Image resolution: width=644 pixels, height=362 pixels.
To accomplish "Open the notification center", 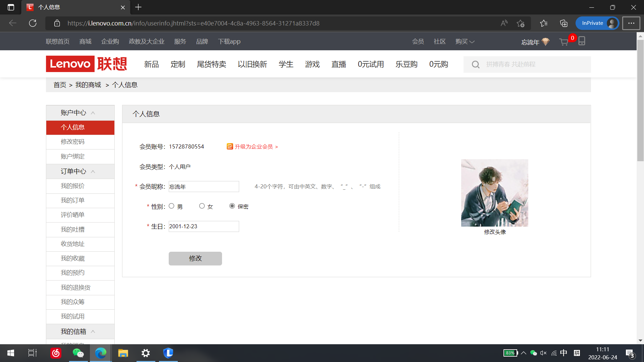I will (x=630, y=353).
